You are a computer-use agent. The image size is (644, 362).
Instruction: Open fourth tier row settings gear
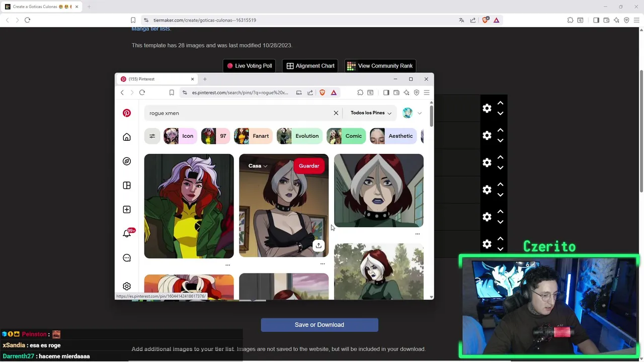coord(487,190)
